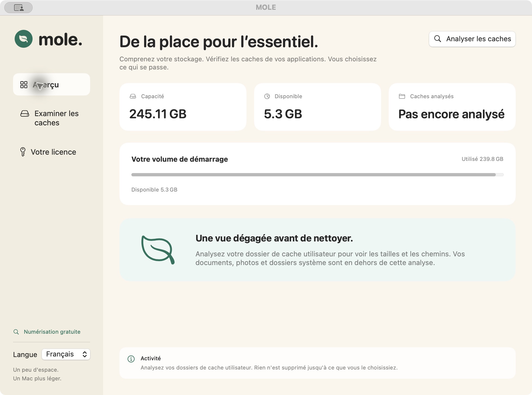Image resolution: width=532 pixels, height=395 pixels.
Task: Click the Aperçu grid icon
Action: pyautogui.click(x=24, y=85)
